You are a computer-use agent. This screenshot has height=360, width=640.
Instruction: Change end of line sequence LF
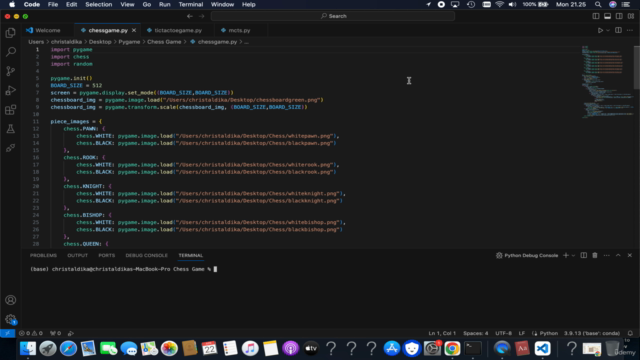pos(522,333)
